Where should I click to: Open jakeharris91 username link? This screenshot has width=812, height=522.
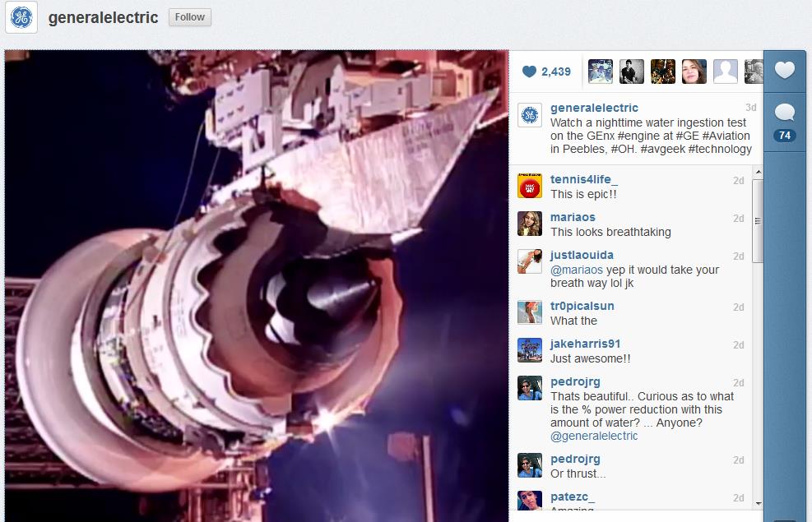tap(585, 344)
